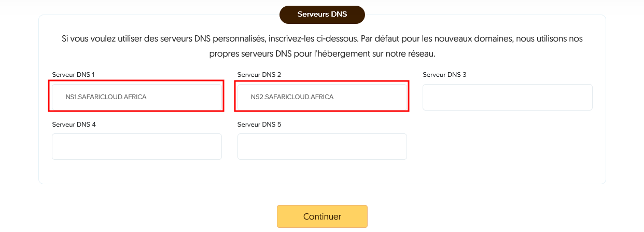Tap the "Serveur DNS 4" label
This screenshot has height=232, width=644.
click(74, 125)
